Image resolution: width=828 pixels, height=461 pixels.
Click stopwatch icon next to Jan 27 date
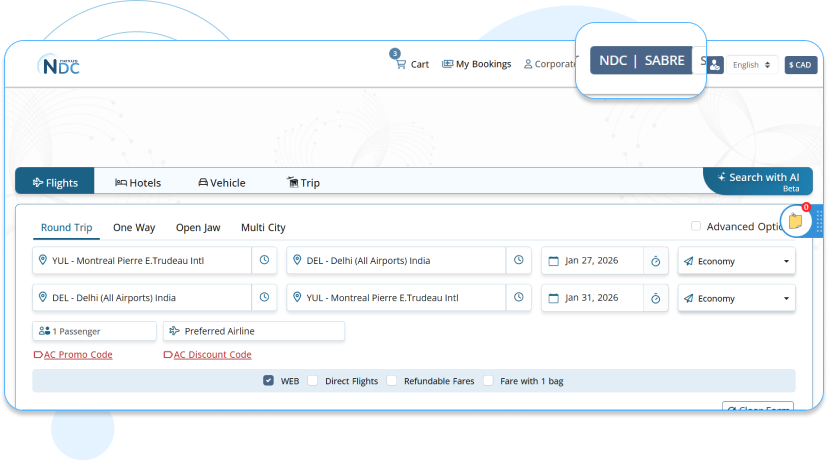pyautogui.click(x=655, y=261)
